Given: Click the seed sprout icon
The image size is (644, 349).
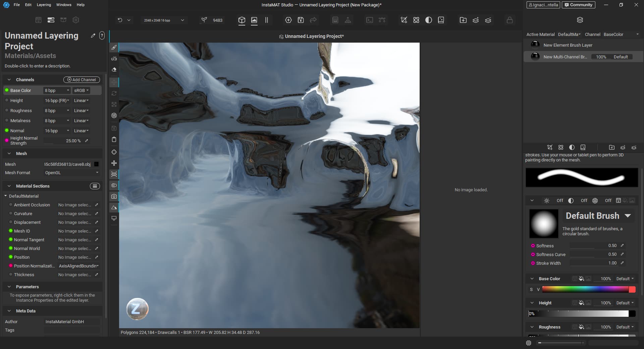Looking at the screenshot, I should (204, 20).
